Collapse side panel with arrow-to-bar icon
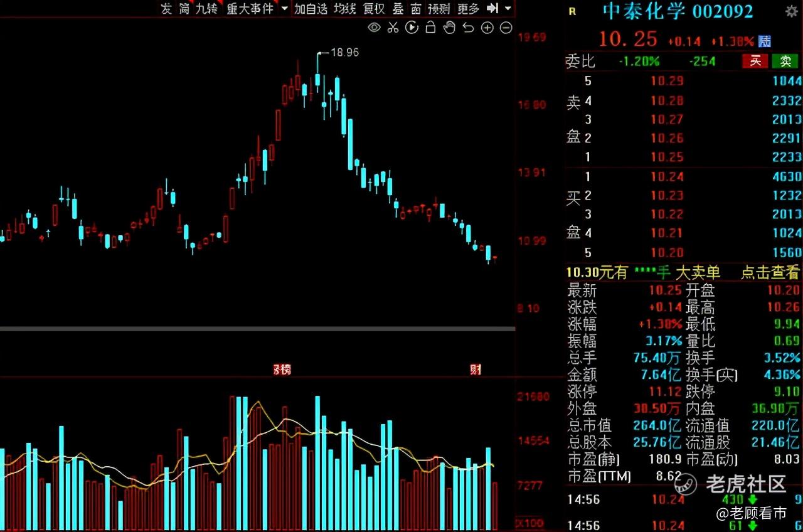Viewport: 803px width, 532px height. pyautogui.click(x=493, y=8)
